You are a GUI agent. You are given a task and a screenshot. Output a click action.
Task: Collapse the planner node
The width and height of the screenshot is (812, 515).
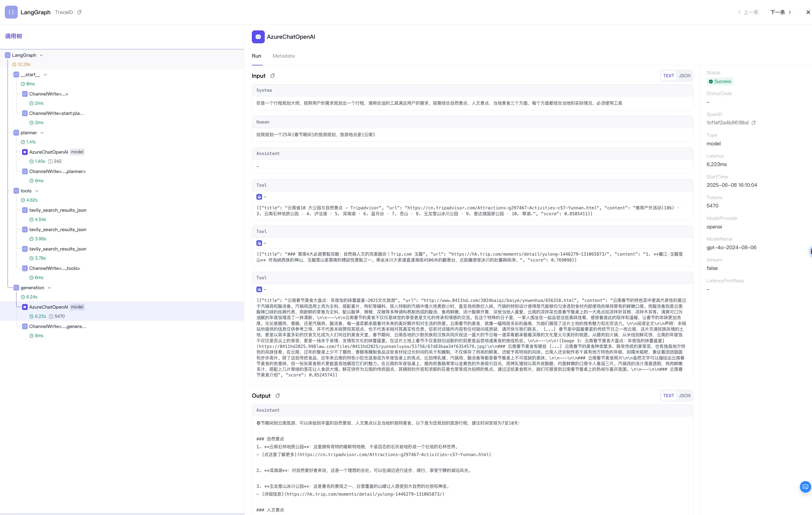tap(42, 133)
